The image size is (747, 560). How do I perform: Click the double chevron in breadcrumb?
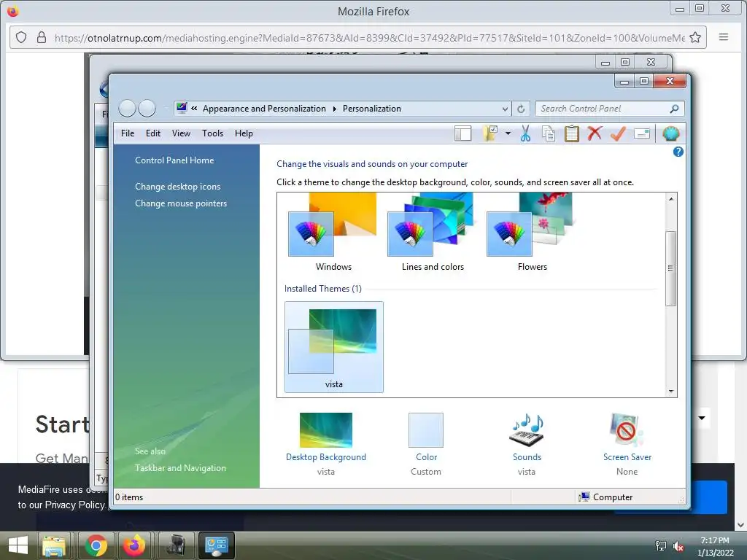194,109
